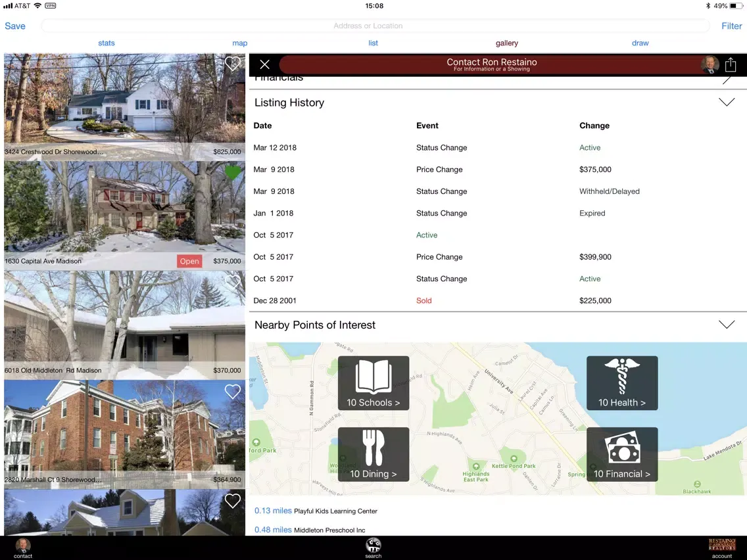Select the $375,000 price change value
This screenshot has width=747, height=560.
(x=595, y=170)
